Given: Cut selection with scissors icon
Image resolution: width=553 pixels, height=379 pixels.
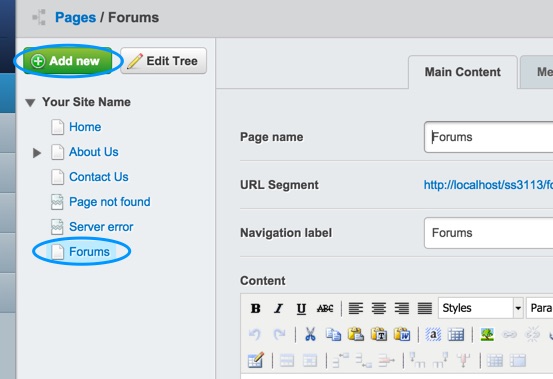Looking at the screenshot, I should point(310,334).
